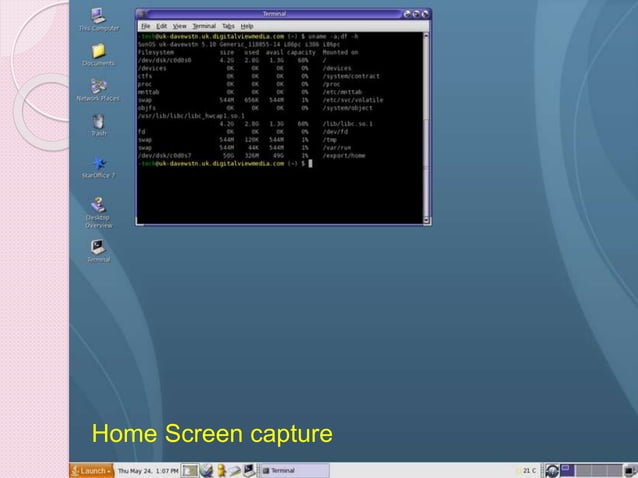Open This Computer desktop icon
Image resolution: width=638 pixels, height=478 pixels.
[98, 15]
